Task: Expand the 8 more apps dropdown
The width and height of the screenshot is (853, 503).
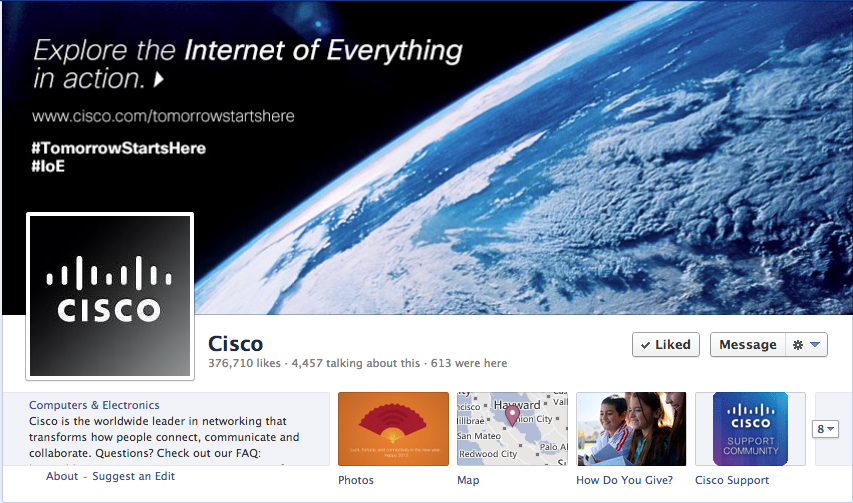Action: point(825,429)
